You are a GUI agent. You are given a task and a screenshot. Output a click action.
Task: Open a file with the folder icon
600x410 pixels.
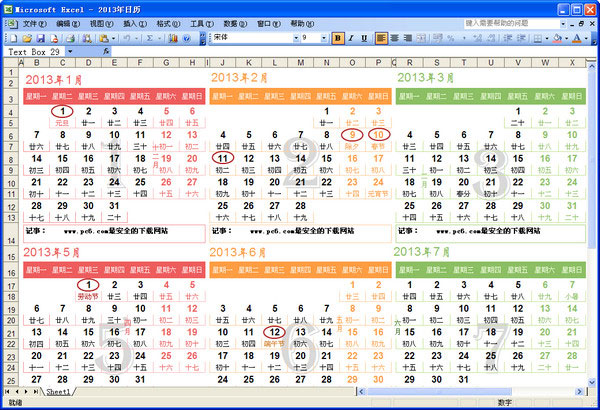click(27, 38)
